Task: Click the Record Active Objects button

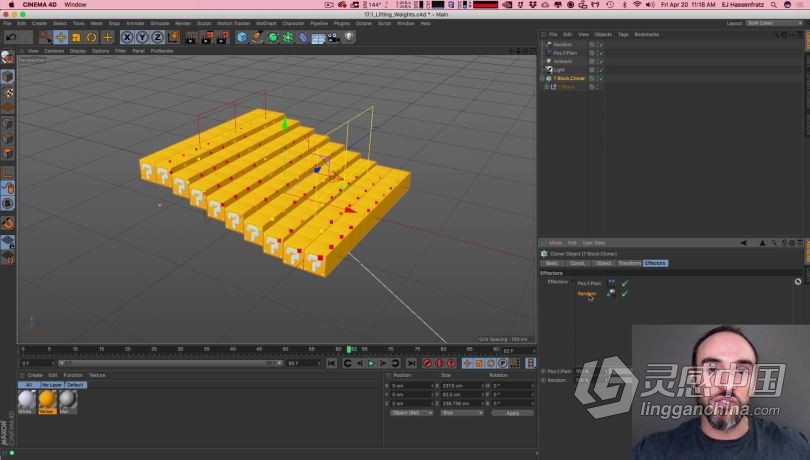Action: pos(427,363)
